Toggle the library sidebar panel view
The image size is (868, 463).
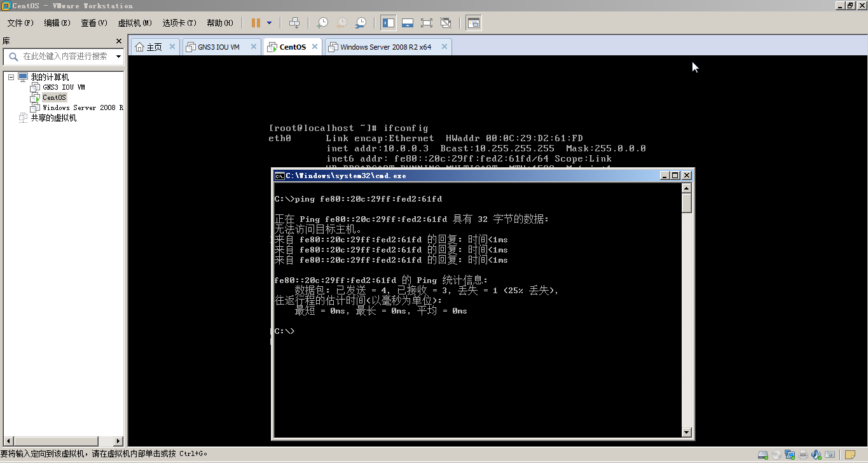[x=389, y=23]
